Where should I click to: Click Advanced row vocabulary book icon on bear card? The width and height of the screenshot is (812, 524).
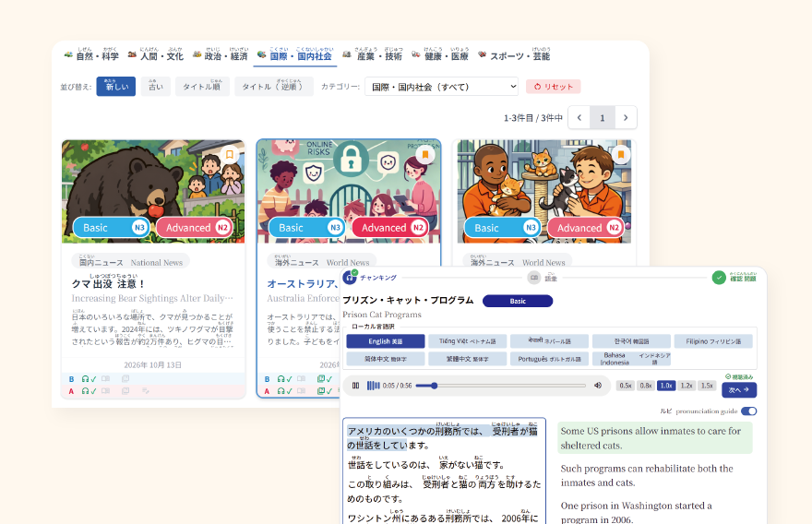(x=105, y=391)
